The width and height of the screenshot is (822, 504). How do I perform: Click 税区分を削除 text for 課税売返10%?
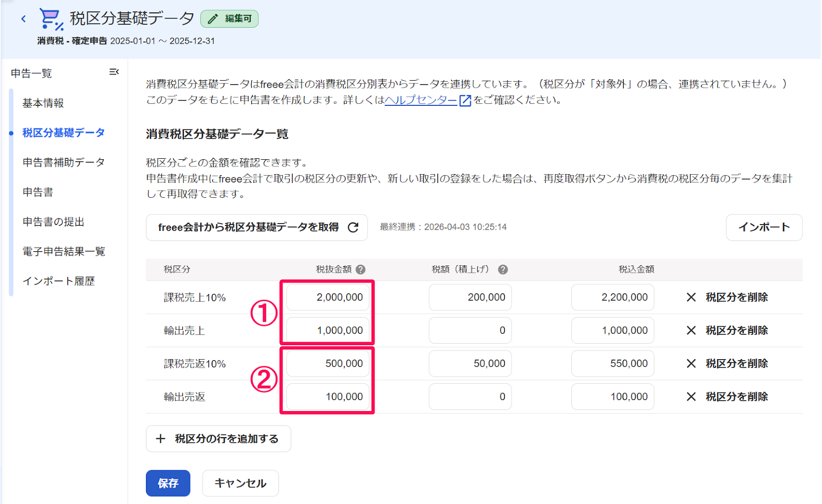click(737, 364)
